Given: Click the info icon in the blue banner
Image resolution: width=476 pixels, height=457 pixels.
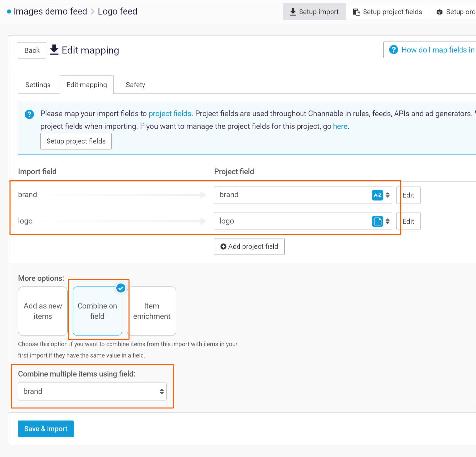Looking at the screenshot, I should pos(29,114).
